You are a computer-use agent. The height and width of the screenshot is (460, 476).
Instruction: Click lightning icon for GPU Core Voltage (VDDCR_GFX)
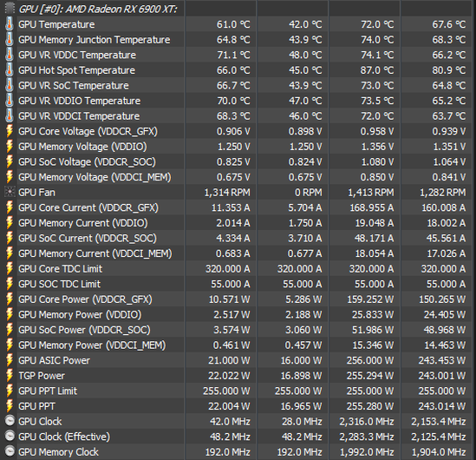(10, 131)
